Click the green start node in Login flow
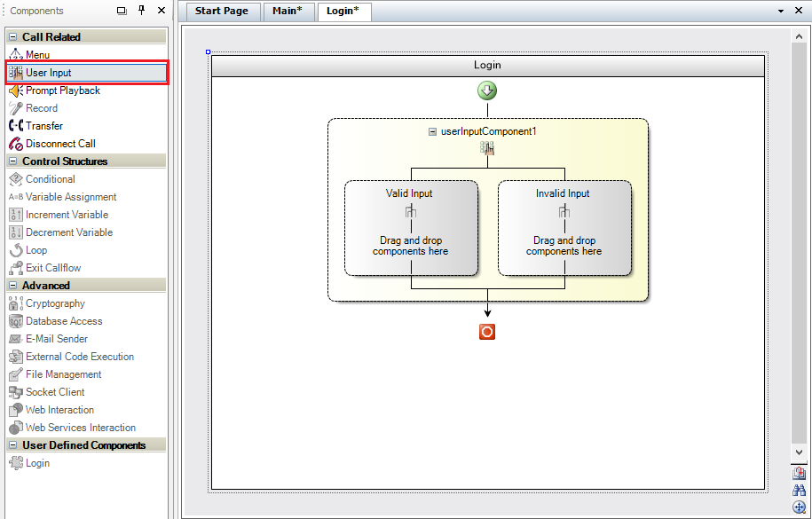812x519 pixels. click(487, 90)
